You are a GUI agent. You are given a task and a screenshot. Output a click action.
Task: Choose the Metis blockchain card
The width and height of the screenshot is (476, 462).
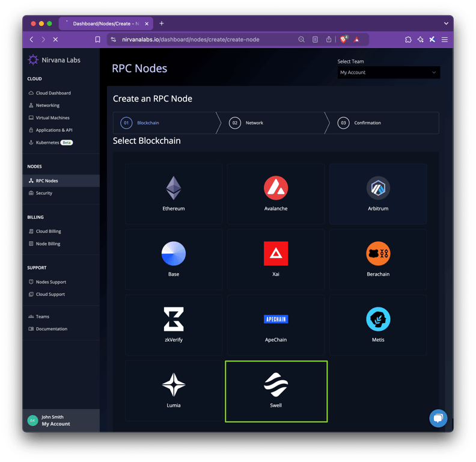378,325
